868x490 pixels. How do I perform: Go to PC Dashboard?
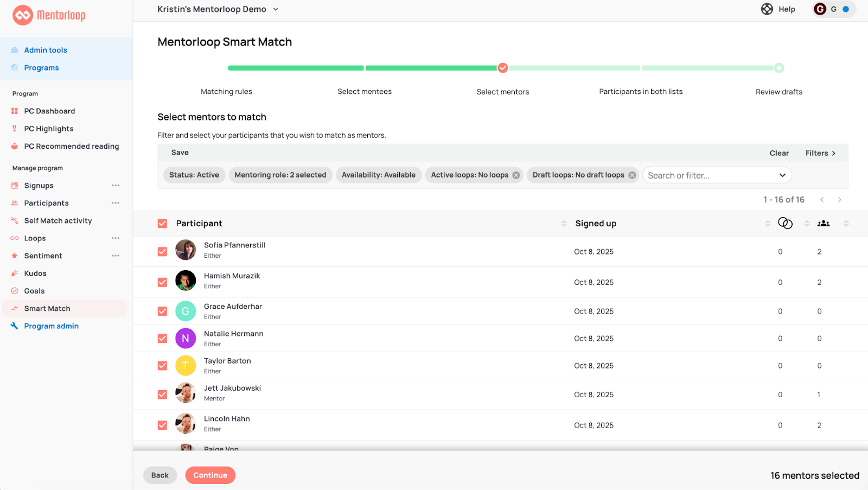[x=49, y=111]
